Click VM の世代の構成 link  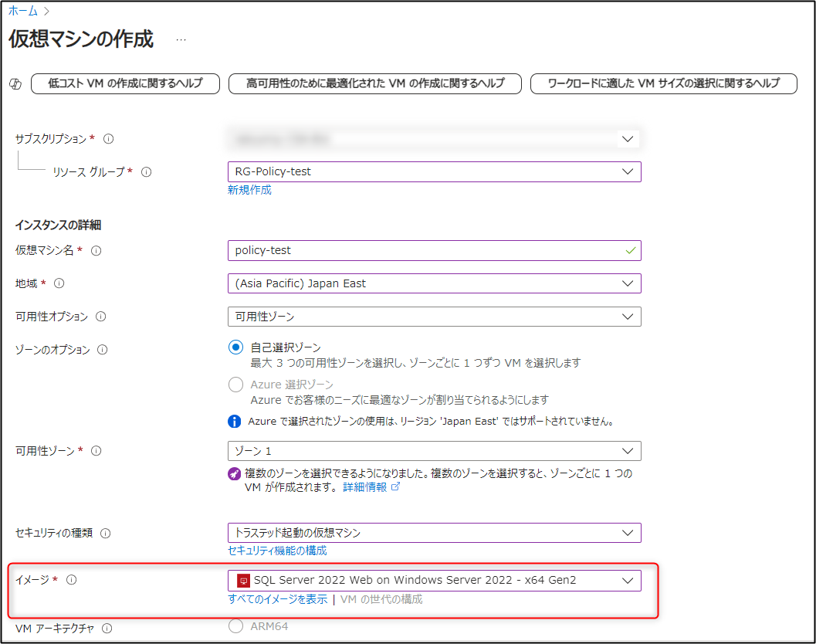point(381,600)
